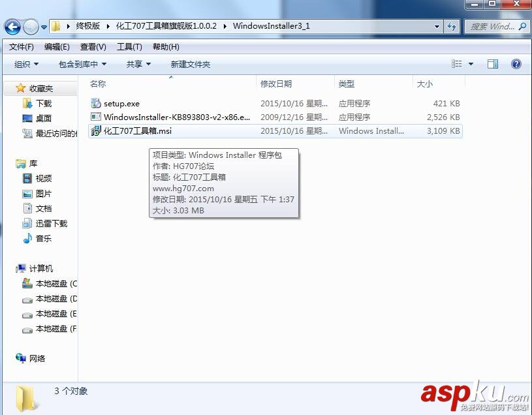Sort by 修改日期 column header

tap(276, 84)
